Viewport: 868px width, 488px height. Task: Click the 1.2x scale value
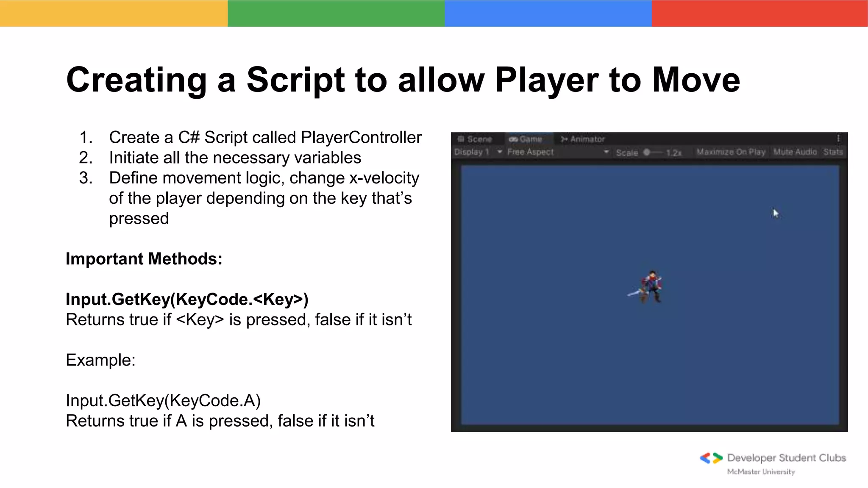coord(673,152)
